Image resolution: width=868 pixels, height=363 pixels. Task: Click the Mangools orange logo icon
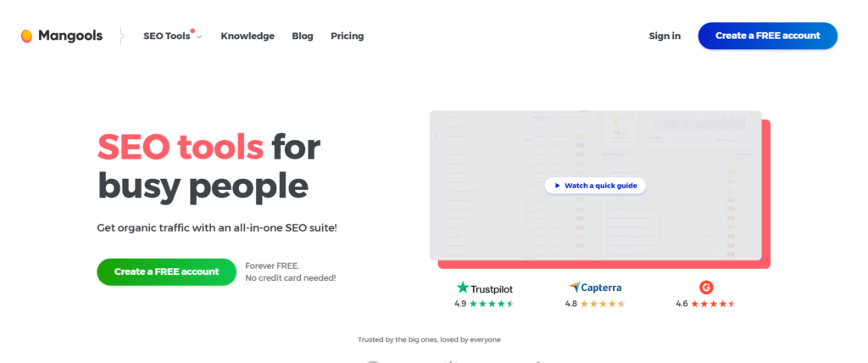(x=26, y=36)
